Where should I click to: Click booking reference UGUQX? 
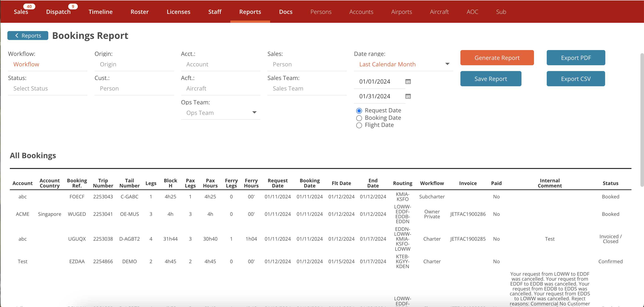click(x=77, y=239)
